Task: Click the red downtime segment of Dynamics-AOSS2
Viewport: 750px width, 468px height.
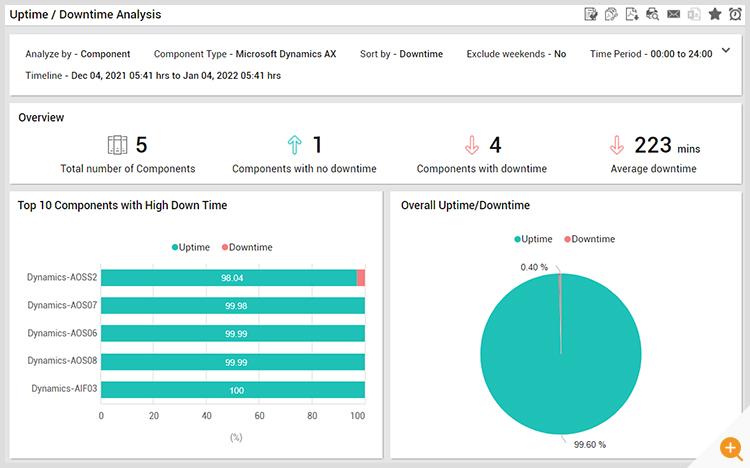Action: point(361,278)
